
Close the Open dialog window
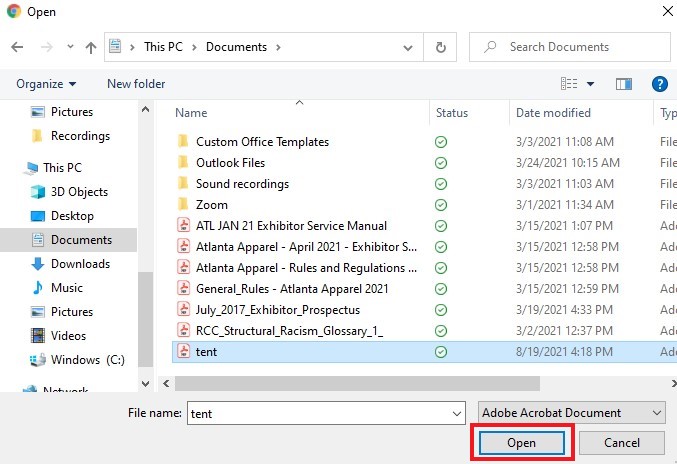[x=667, y=11]
